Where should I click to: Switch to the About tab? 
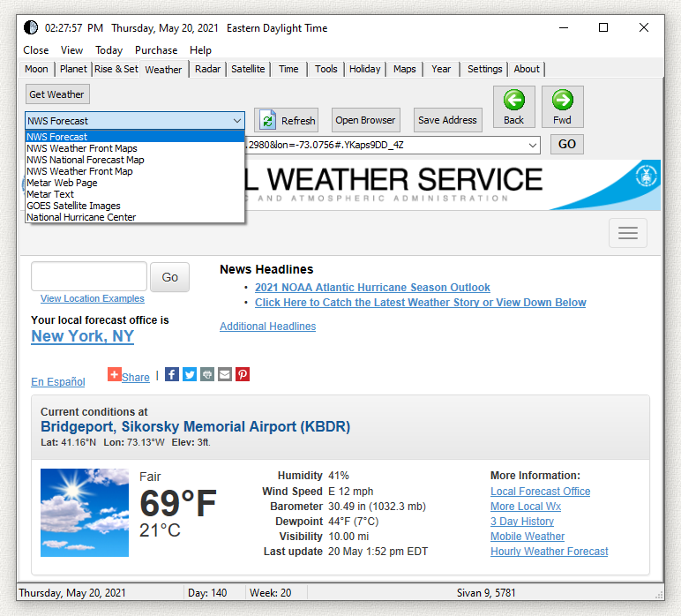pos(527,69)
